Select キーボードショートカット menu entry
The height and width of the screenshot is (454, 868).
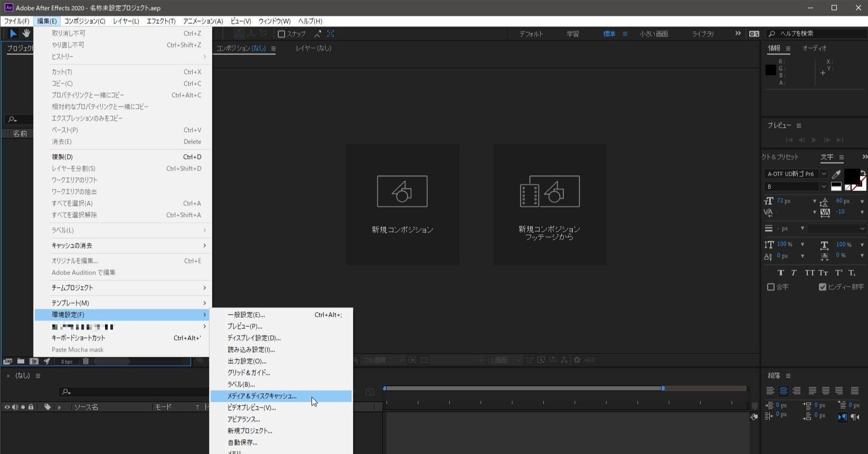123,338
